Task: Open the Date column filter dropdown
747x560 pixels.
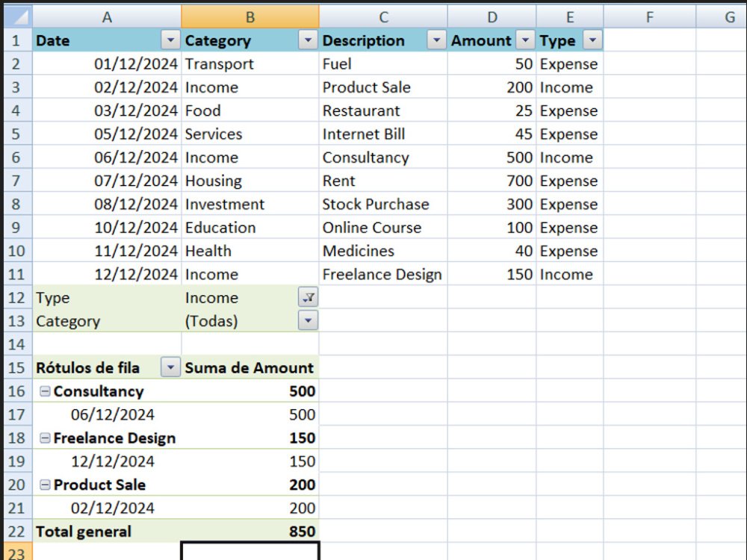Action: pyautogui.click(x=170, y=40)
